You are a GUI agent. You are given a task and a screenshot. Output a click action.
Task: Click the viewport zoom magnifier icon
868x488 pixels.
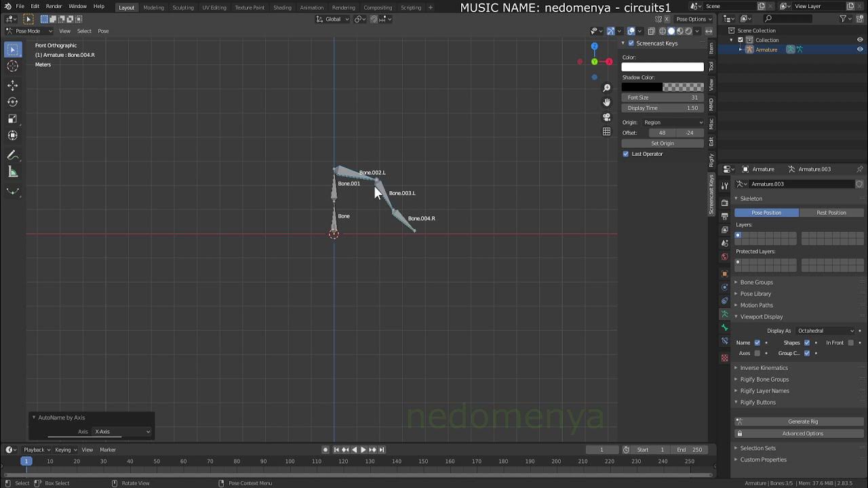click(606, 87)
